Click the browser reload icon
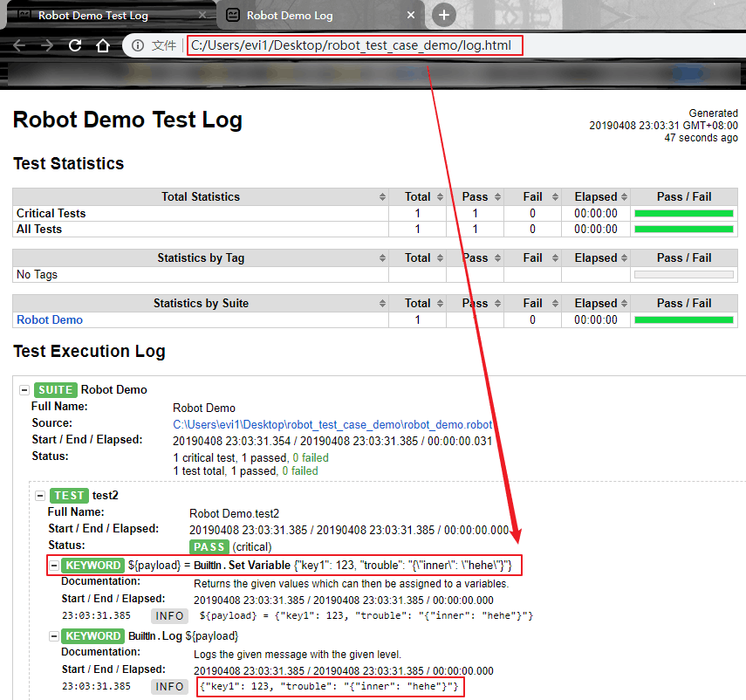Image resolution: width=746 pixels, height=700 pixels. pyautogui.click(x=75, y=45)
